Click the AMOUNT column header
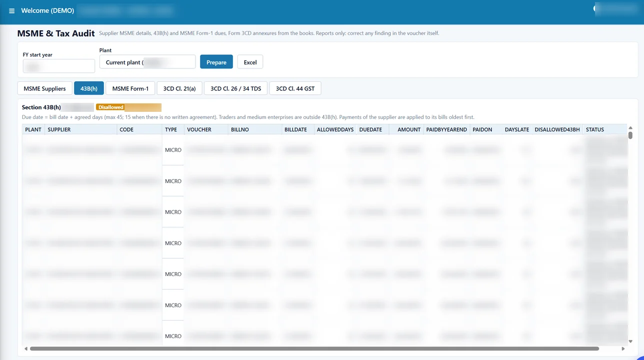Image resolution: width=644 pixels, height=360 pixels. tap(406, 129)
